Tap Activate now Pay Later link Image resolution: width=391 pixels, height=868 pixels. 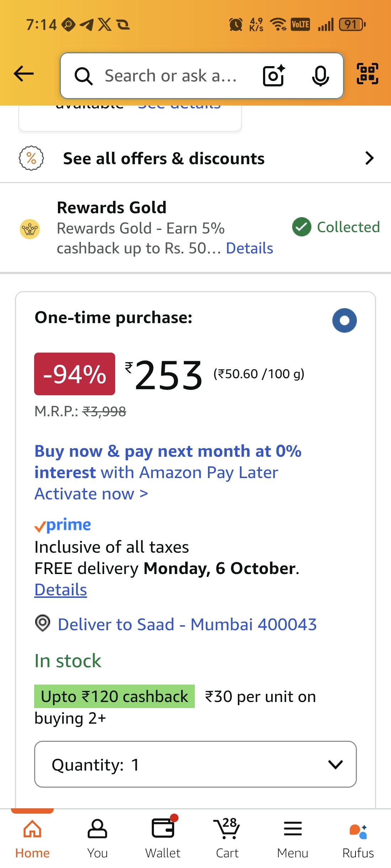pyautogui.click(x=91, y=494)
